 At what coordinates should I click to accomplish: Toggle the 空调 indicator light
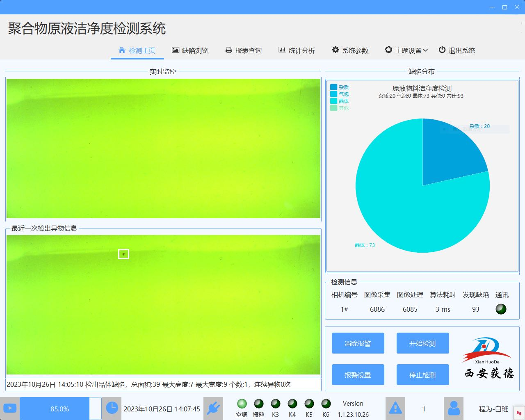[242, 404]
